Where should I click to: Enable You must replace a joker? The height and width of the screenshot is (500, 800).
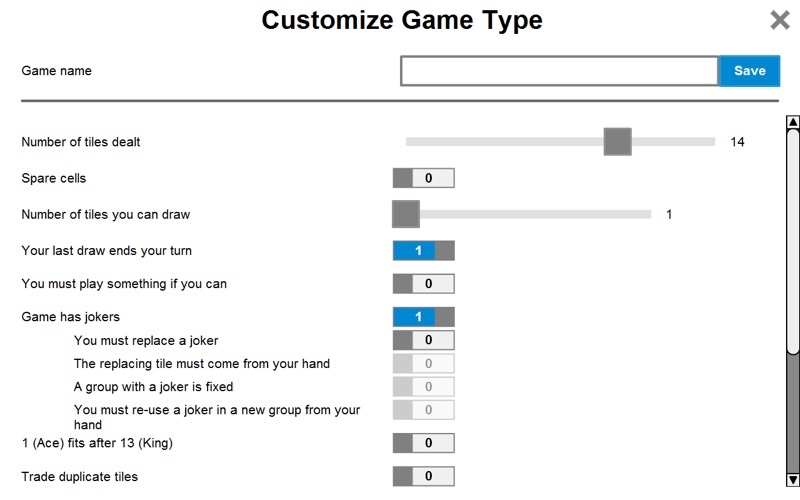(x=424, y=340)
